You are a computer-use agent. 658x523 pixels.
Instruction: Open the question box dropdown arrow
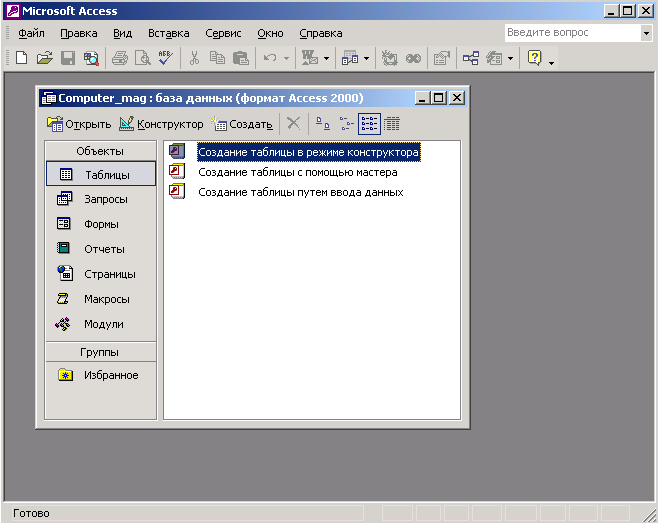click(647, 33)
